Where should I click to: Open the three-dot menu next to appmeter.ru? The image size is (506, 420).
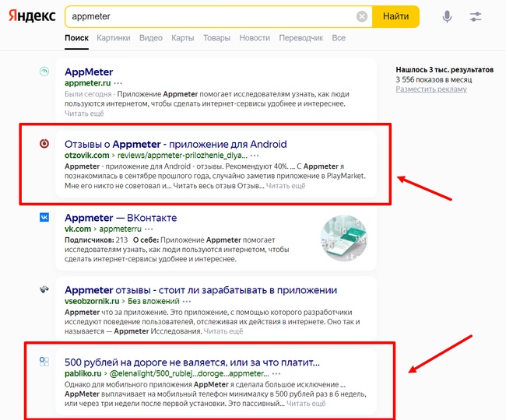[118, 83]
